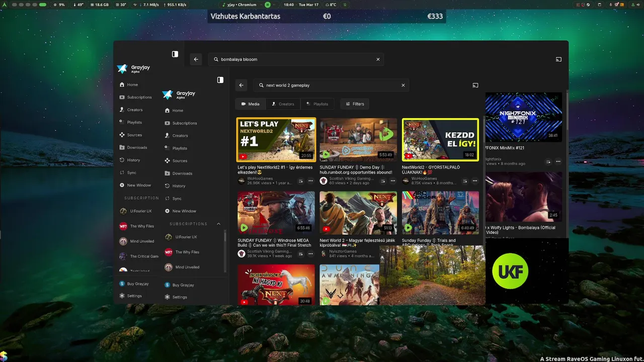Add Windrose MEGA Build video to queue
Screen dimensions: 644x362
(301, 254)
